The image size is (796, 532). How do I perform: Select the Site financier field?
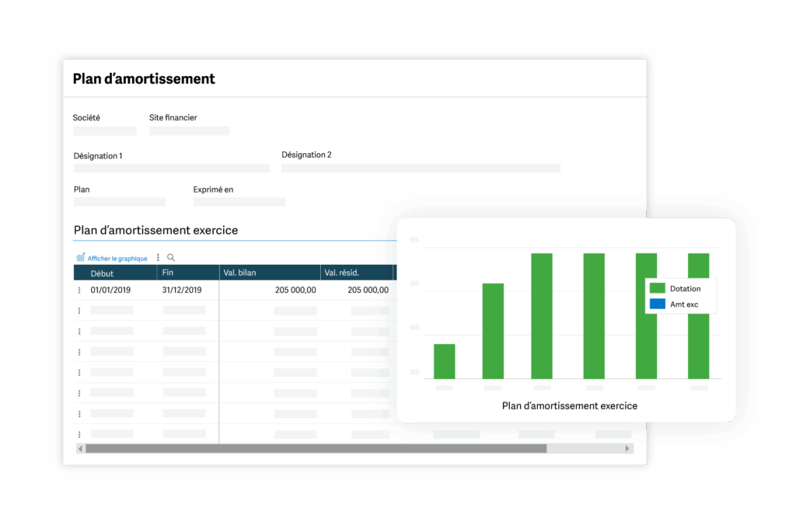pyautogui.click(x=189, y=130)
